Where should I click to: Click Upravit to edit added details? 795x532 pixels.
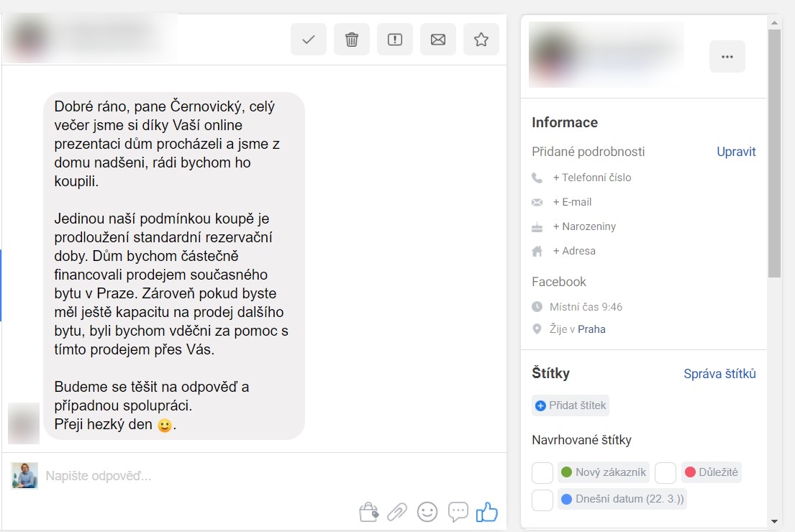[x=736, y=152]
